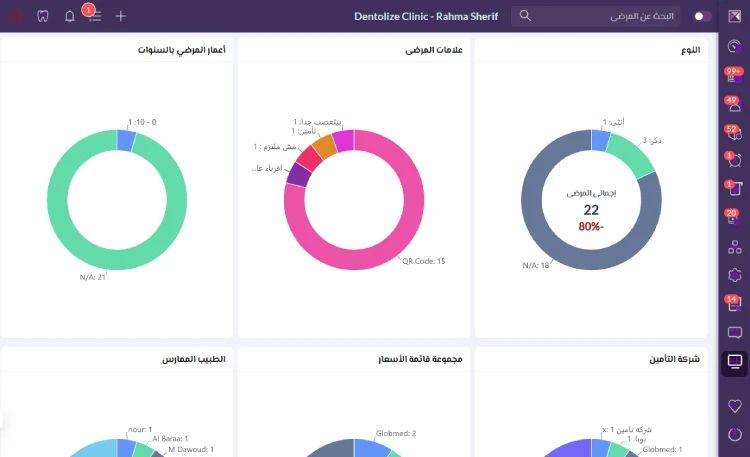Click the N/A: 21 chart label

[x=92, y=277]
